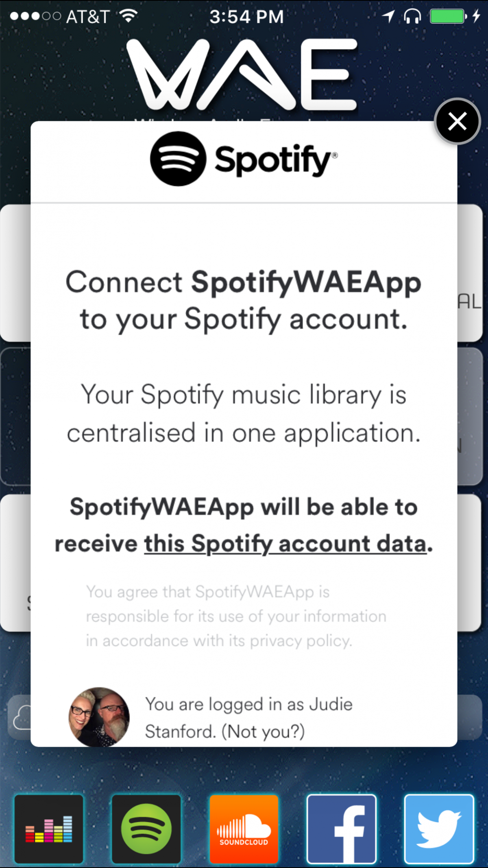Tap the location arrow status icon

[x=388, y=16]
